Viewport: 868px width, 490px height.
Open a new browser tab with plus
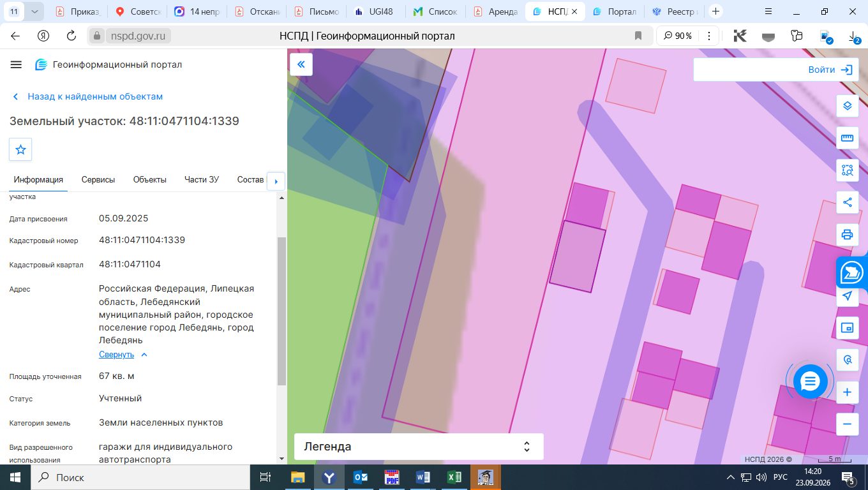coord(716,11)
